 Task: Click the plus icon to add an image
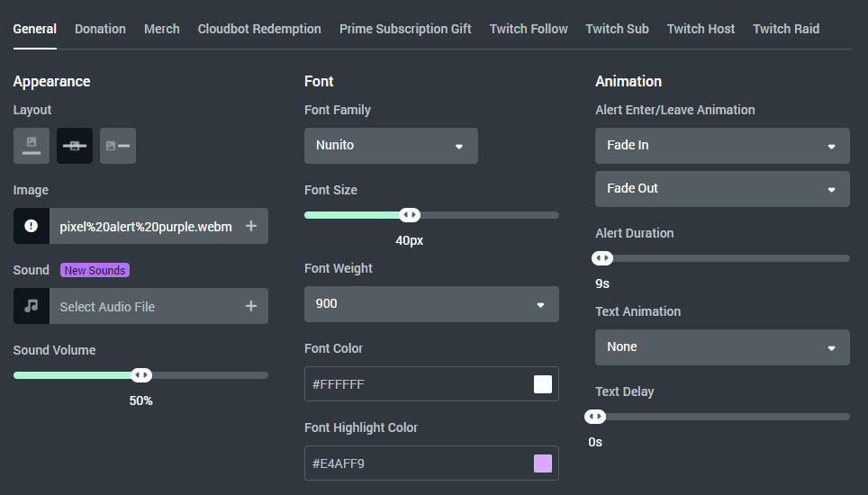pos(251,227)
